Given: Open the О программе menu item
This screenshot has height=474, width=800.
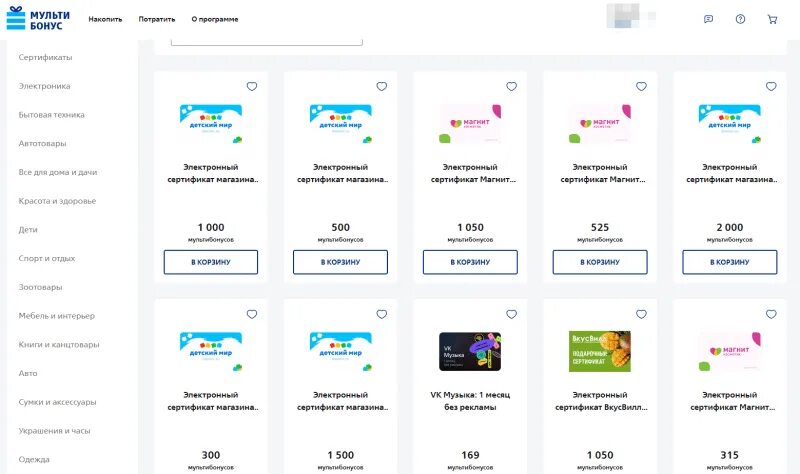Looking at the screenshot, I should pos(215,19).
